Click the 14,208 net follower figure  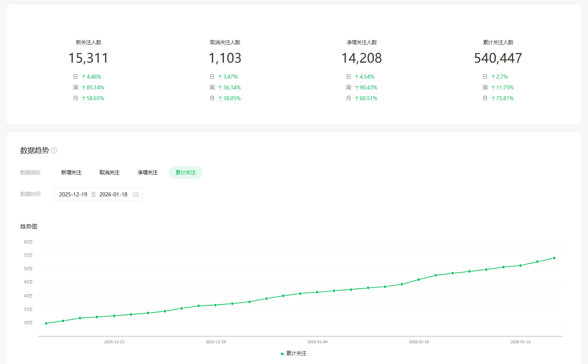(362, 58)
